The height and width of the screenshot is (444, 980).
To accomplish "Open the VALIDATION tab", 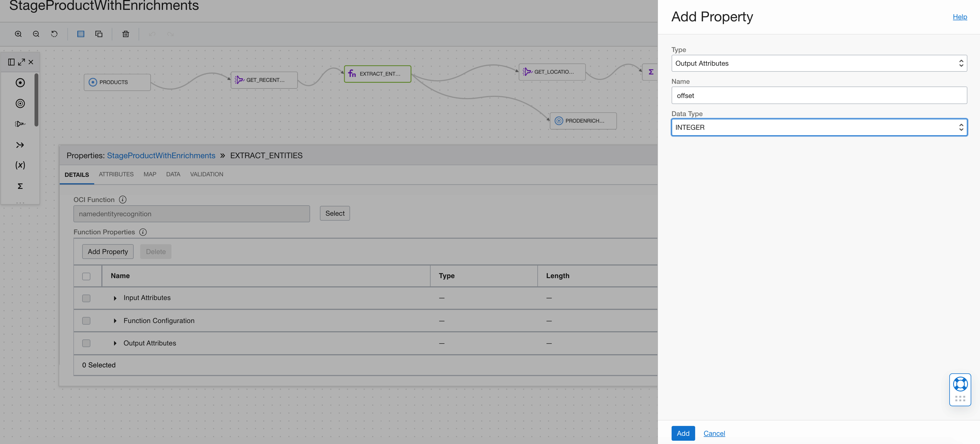I will pos(207,174).
